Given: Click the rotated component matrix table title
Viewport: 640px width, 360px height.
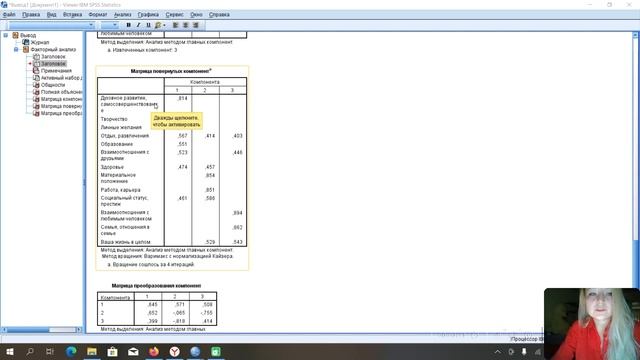Looking at the screenshot, I should coord(171,71).
